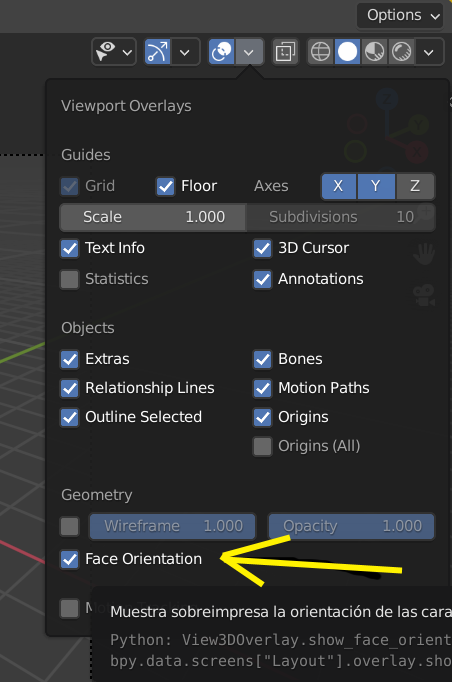Toggle the Y axis display
452x682 pixels.
[x=376, y=186]
